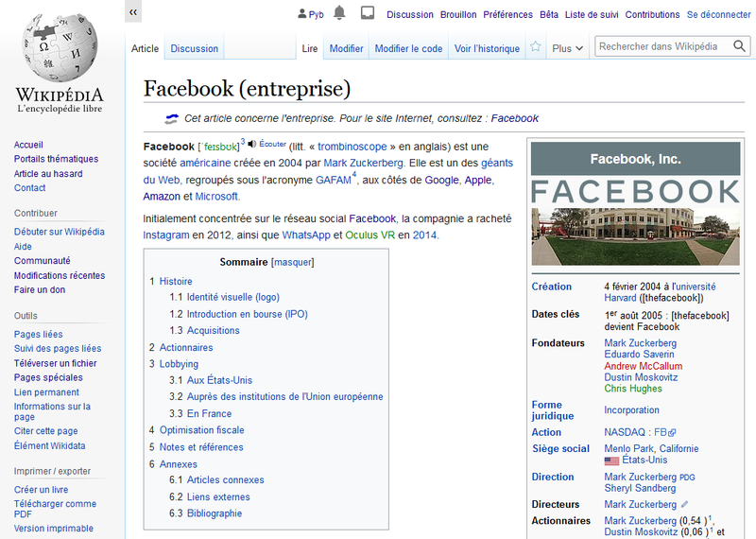
Task: Open the Voir l'historique tab
Action: (x=487, y=48)
